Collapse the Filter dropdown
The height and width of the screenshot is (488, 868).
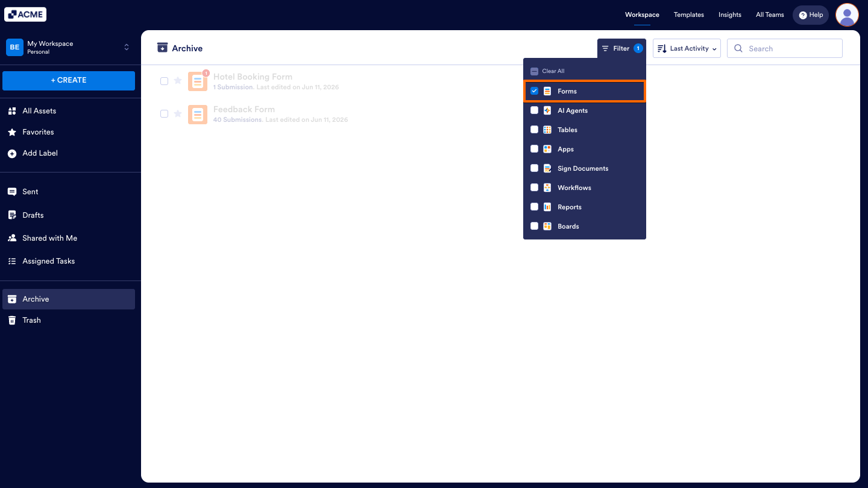point(621,48)
